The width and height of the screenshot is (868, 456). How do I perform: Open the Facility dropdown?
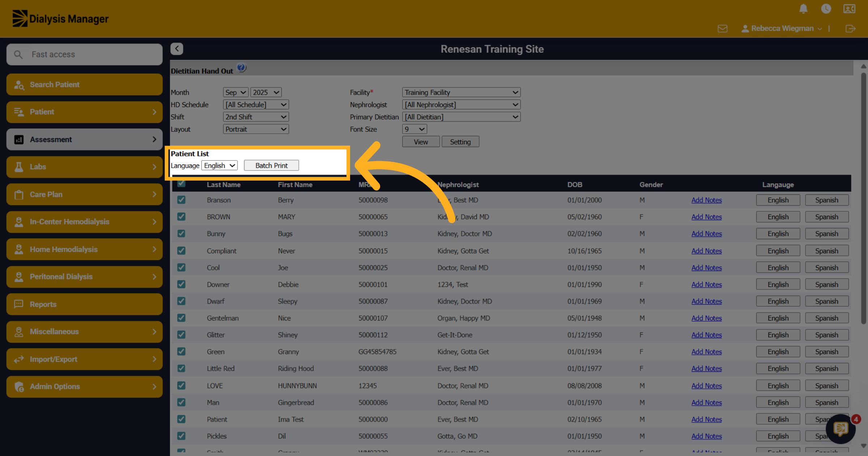461,93
